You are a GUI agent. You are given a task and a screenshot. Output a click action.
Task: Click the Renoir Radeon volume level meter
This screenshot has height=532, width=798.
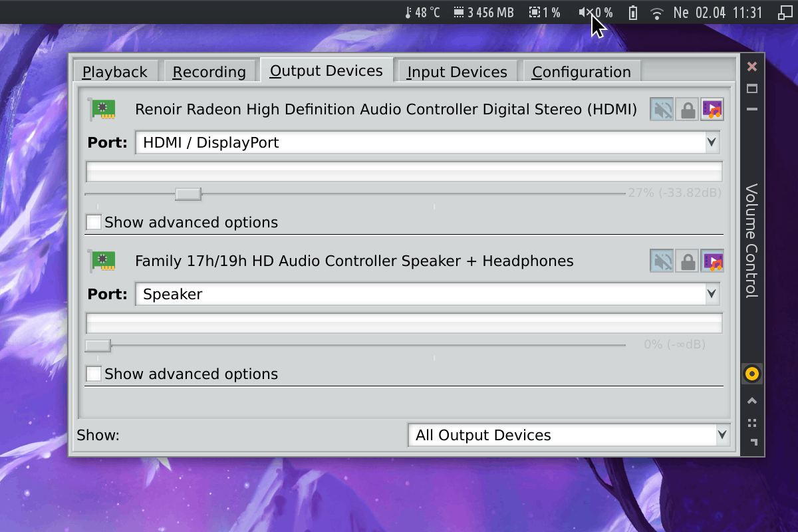pyautogui.click(x=404, y=172)
